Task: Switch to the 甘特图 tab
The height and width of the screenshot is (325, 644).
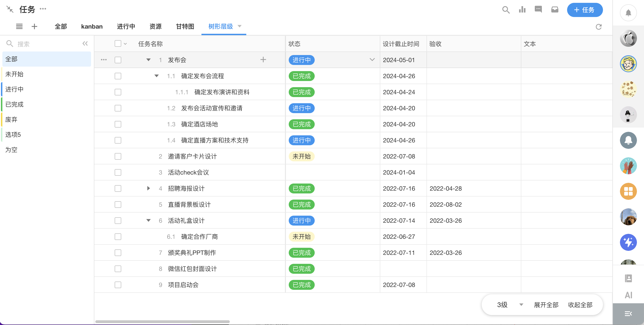Action: [x=185, y=26]
